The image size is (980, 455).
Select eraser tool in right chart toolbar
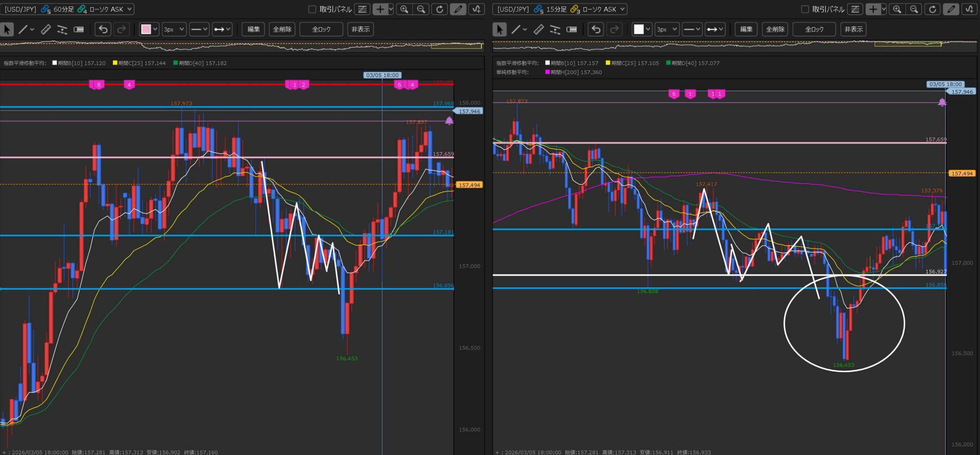pos(572,29)
